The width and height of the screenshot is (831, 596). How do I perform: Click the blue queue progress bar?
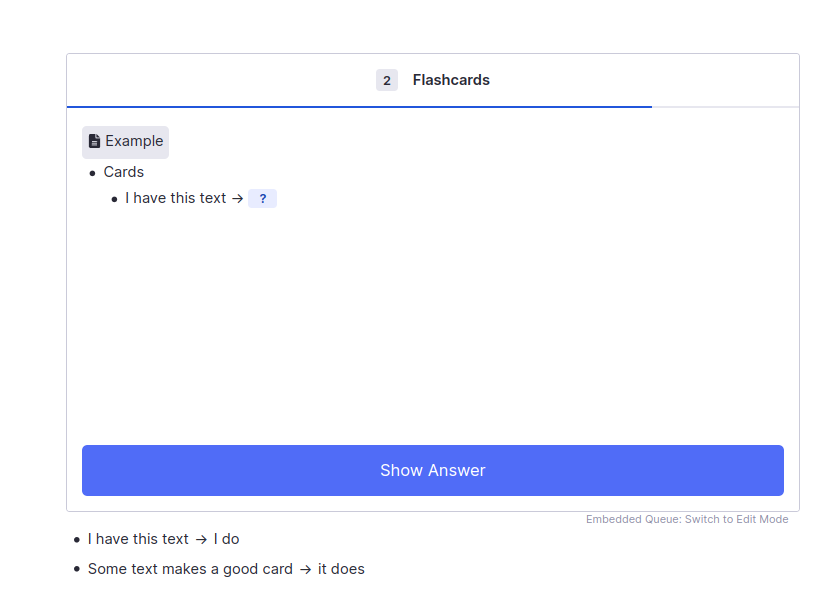[x=359, y=106]
